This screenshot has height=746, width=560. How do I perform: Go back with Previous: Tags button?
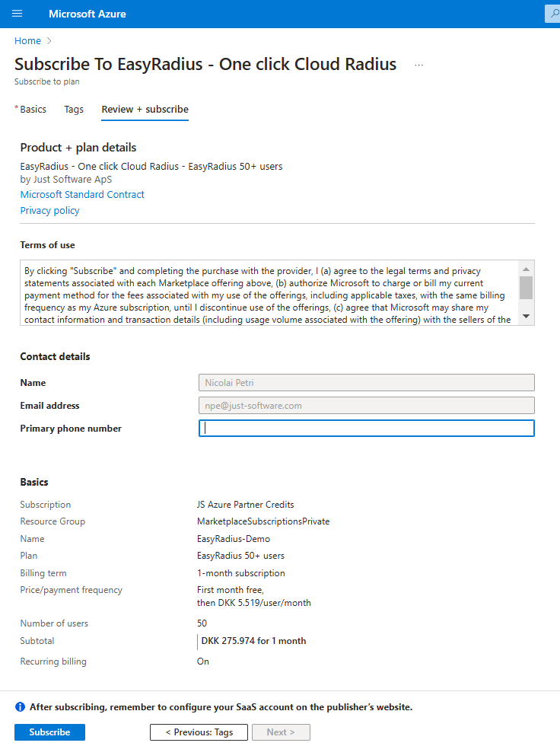pos(199,732)
